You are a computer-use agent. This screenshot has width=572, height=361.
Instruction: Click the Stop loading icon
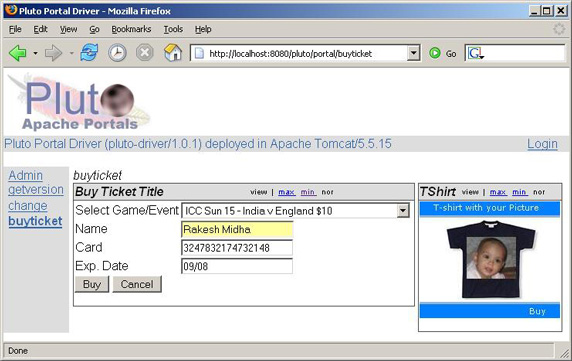145,53
